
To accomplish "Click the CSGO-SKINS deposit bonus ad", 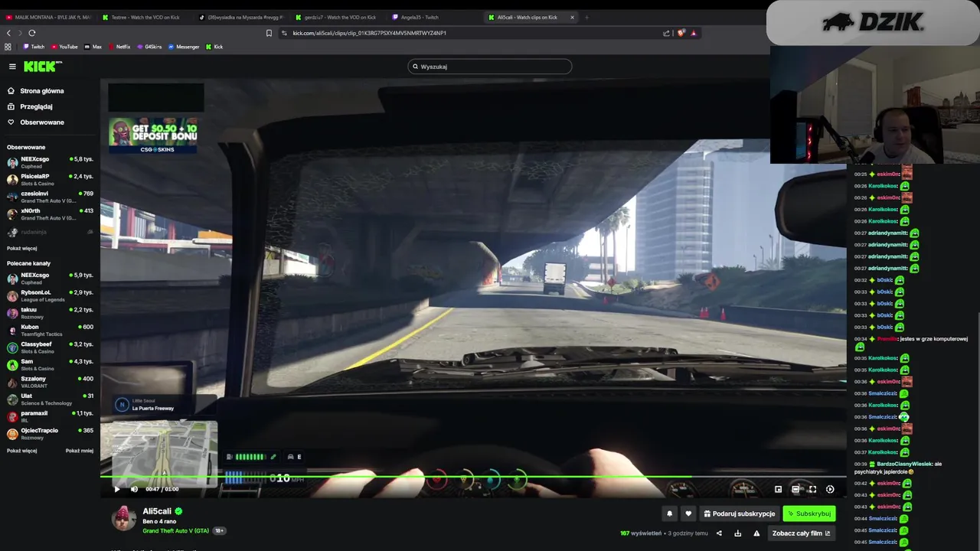I will coord(153,135).
